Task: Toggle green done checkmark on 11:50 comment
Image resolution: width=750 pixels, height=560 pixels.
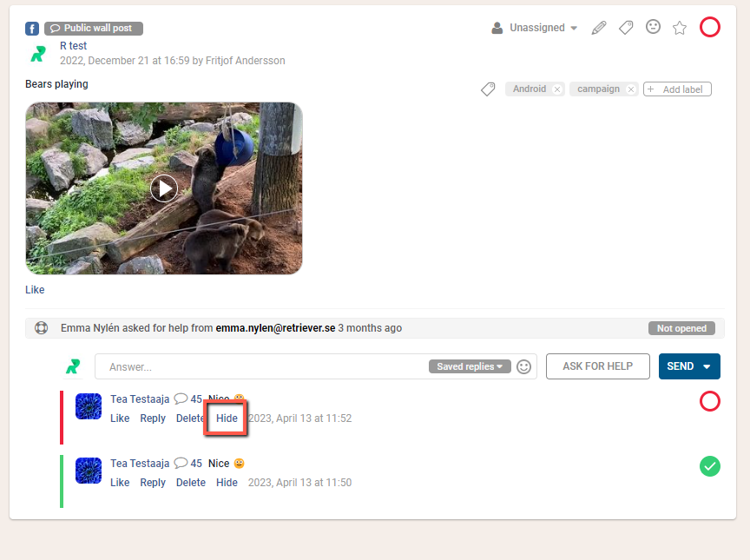Action: click(x=710, y=466)
